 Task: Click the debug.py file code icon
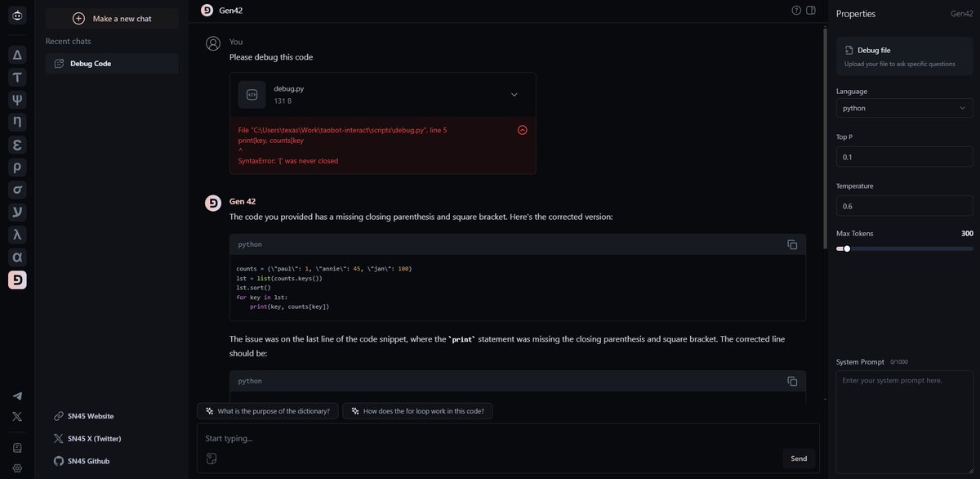click(252, 94)
